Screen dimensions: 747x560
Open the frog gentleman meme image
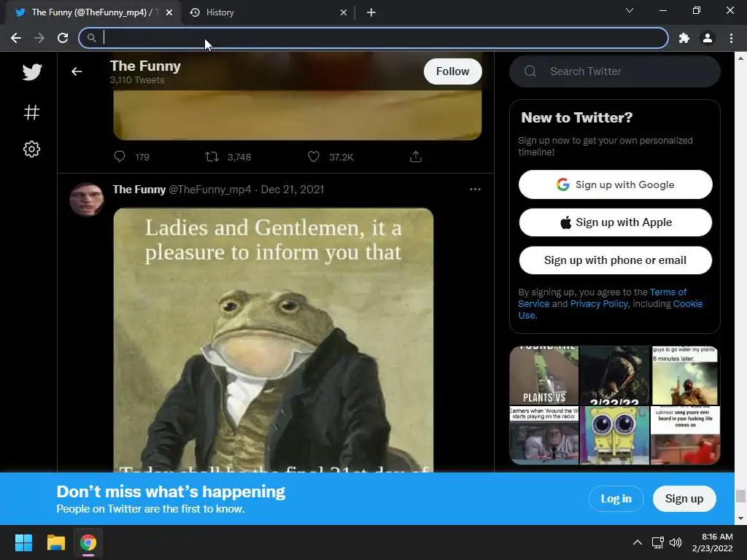pos(274,340)
